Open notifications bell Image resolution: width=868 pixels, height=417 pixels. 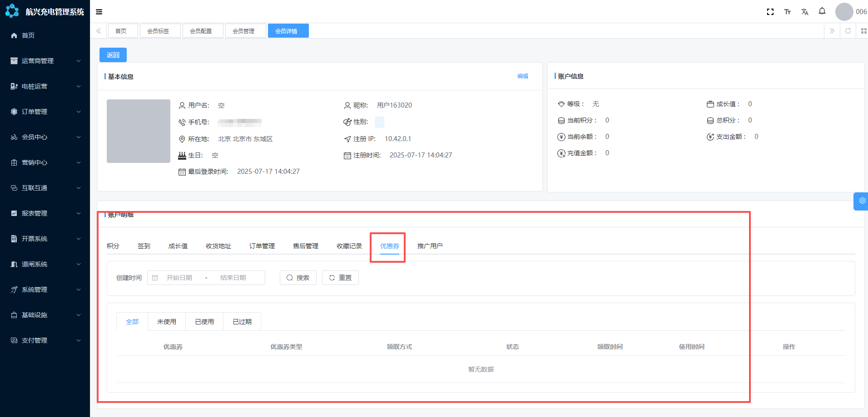tap(822, 11)
